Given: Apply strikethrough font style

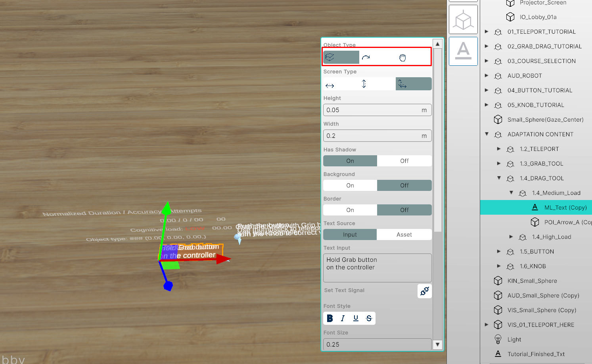Looking at the screenshot, I should [369, 318].
